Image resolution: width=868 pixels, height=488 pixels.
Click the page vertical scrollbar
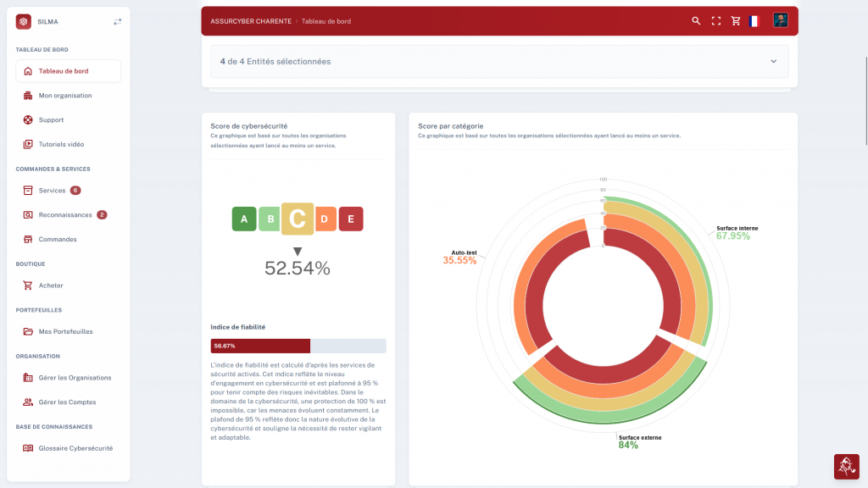pyautogui.click(x=866, y=102)
